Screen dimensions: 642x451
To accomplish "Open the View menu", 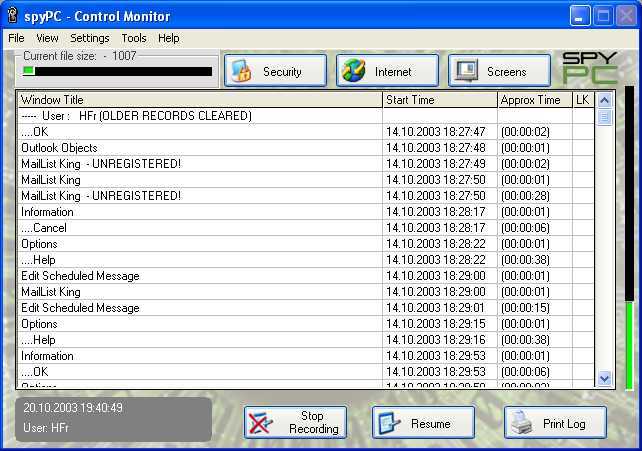I will coord(47,38).
